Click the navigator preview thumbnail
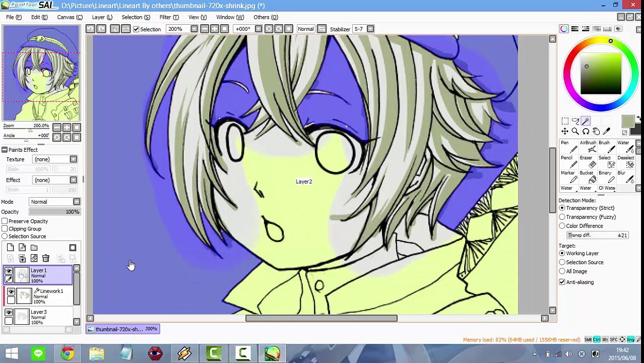 click(41, 73)
